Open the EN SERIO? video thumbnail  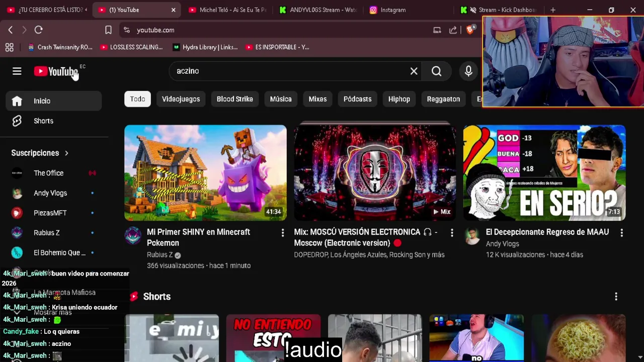tap(544, 172)
